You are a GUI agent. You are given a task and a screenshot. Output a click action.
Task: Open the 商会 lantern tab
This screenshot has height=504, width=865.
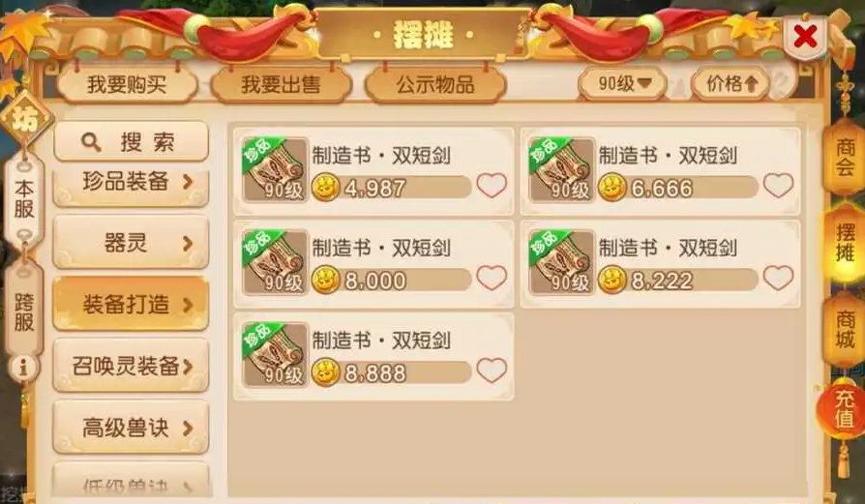[845, 156]
